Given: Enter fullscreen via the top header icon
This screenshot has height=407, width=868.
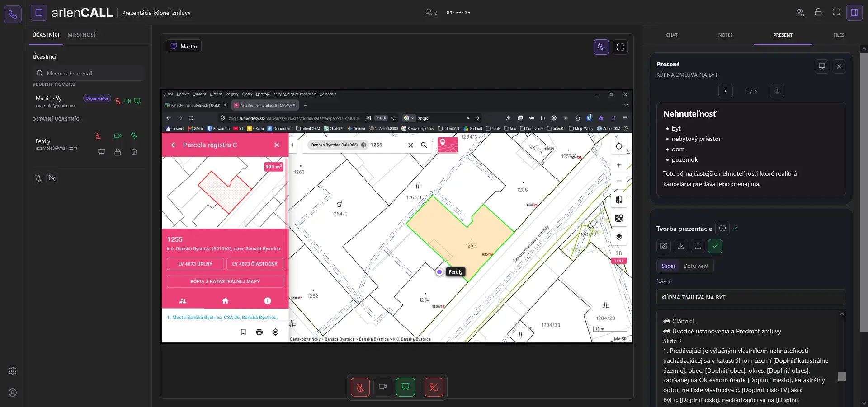Looking at the screenshot, I should point(836,12).
